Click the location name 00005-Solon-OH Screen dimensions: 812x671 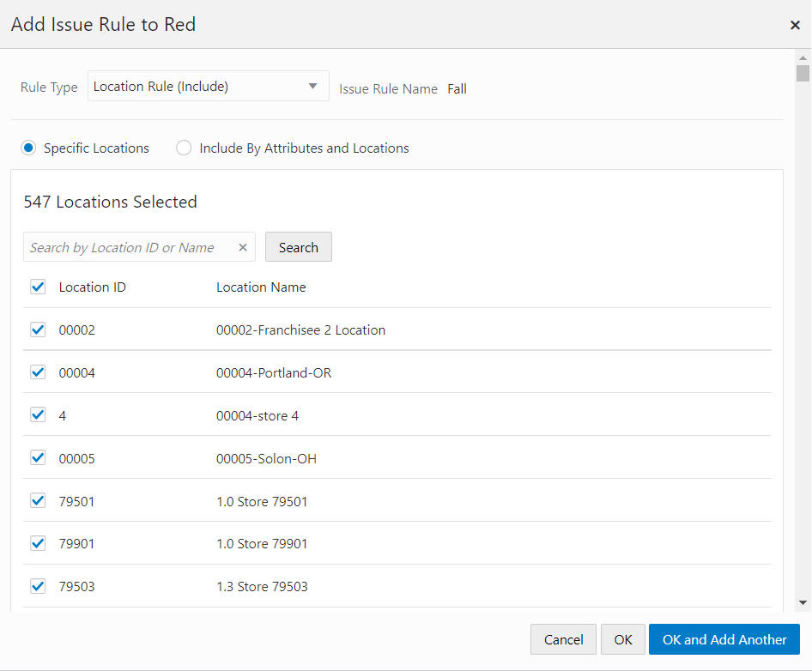(266, 459)
